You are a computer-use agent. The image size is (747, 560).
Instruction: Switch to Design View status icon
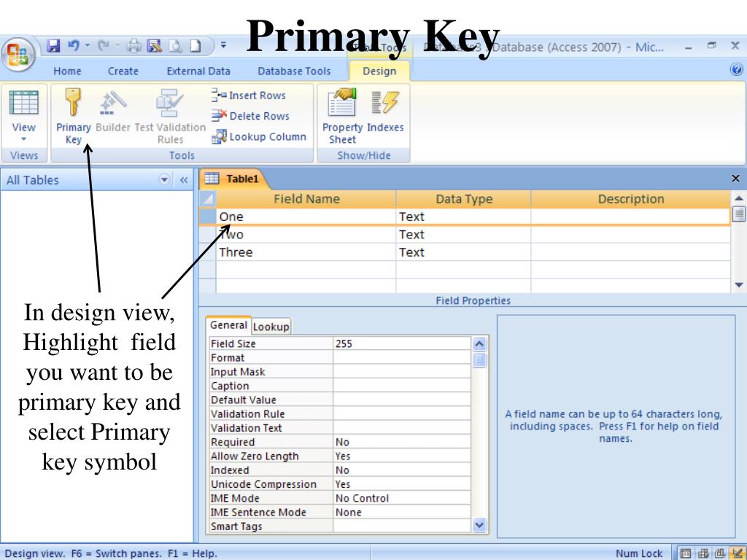pos(738,553)
